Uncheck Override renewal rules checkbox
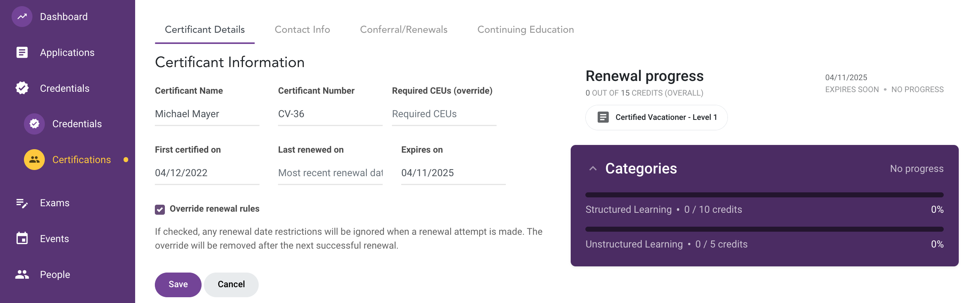The image size is (980, 303). coord(160,209)
